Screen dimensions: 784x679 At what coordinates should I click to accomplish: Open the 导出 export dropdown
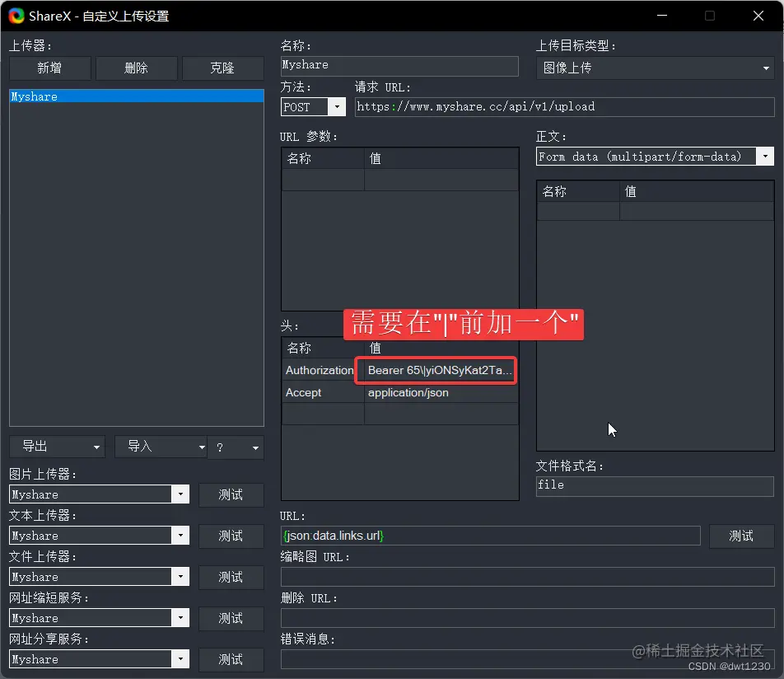(x=56, y=446)
